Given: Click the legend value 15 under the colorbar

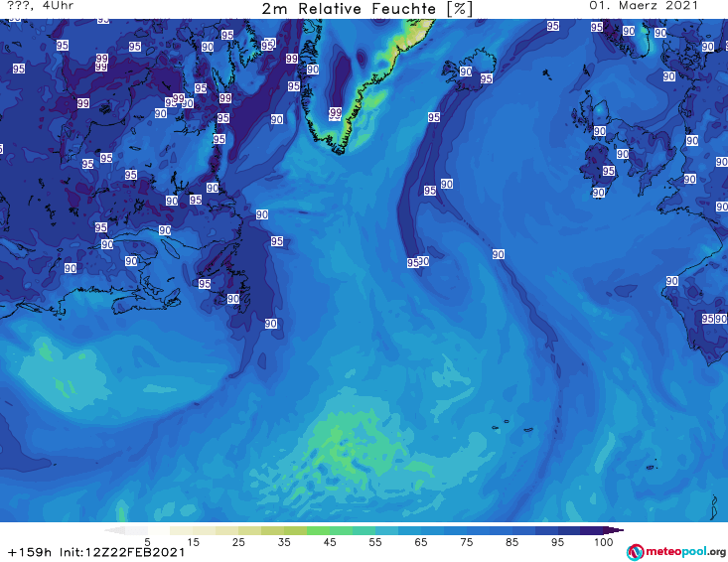Looking at the screenshot, I should pos(193,542).
